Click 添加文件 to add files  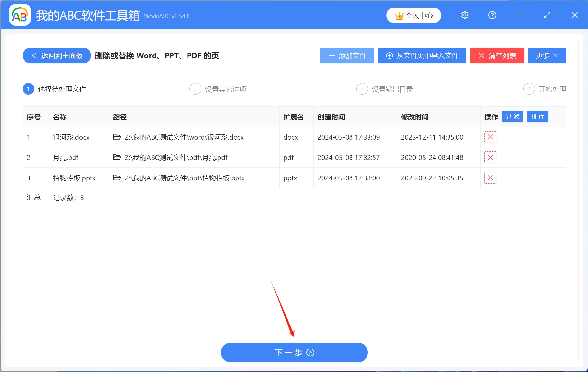(347, 55)
